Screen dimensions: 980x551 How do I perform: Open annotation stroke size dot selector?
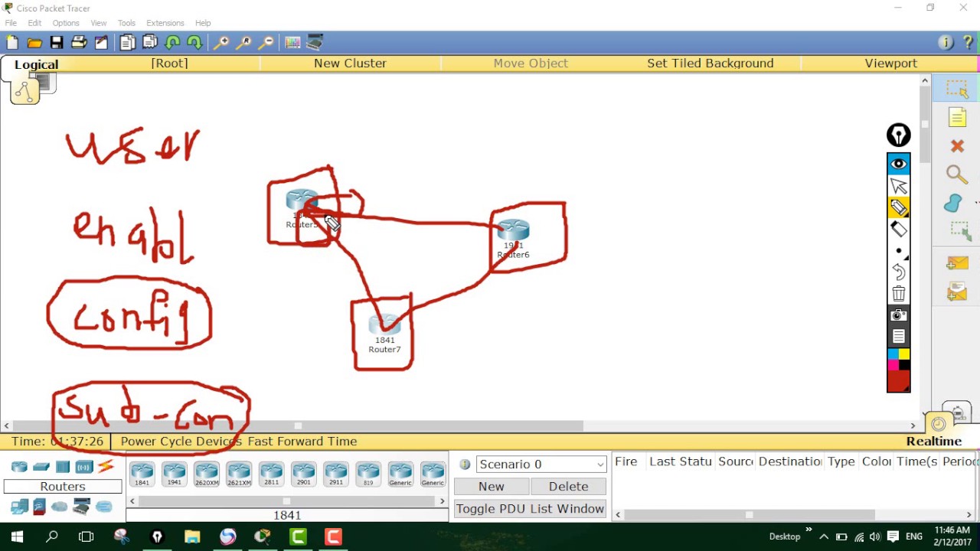(x=899, y=250)
